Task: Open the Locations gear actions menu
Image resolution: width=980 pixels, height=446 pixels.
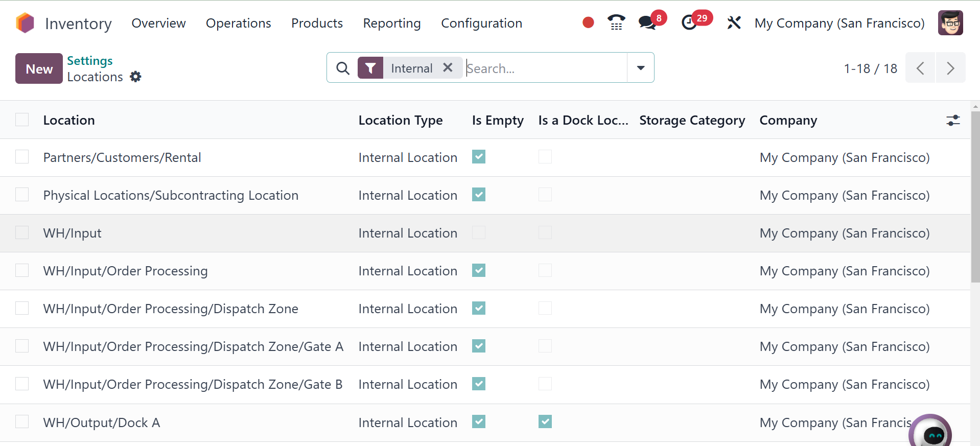Action: tap(135, 77)
